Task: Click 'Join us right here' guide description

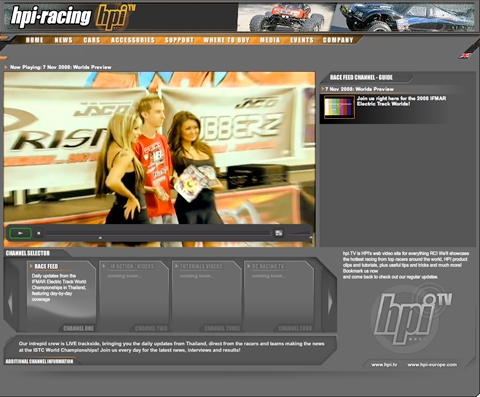Action: (401, 101)
